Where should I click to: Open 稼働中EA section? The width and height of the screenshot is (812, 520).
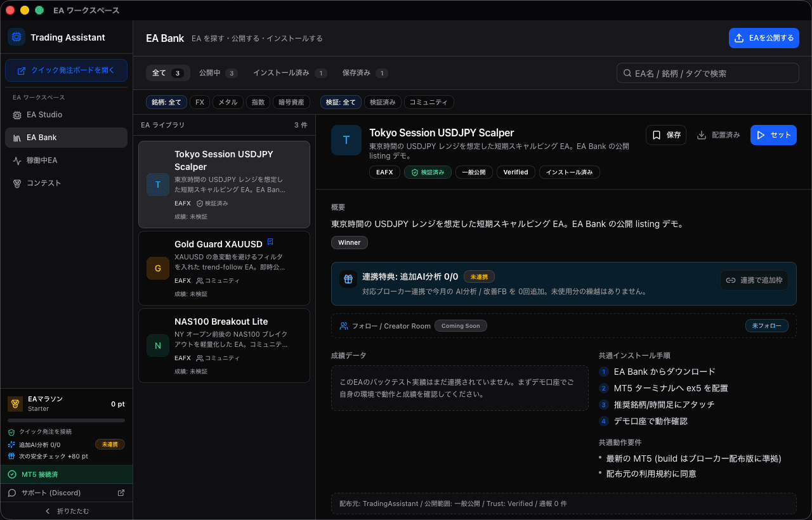tap(67, 160)
